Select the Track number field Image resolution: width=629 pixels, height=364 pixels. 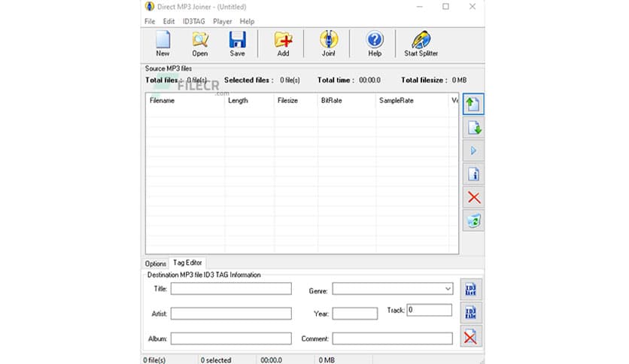click(x=429, y=310)
